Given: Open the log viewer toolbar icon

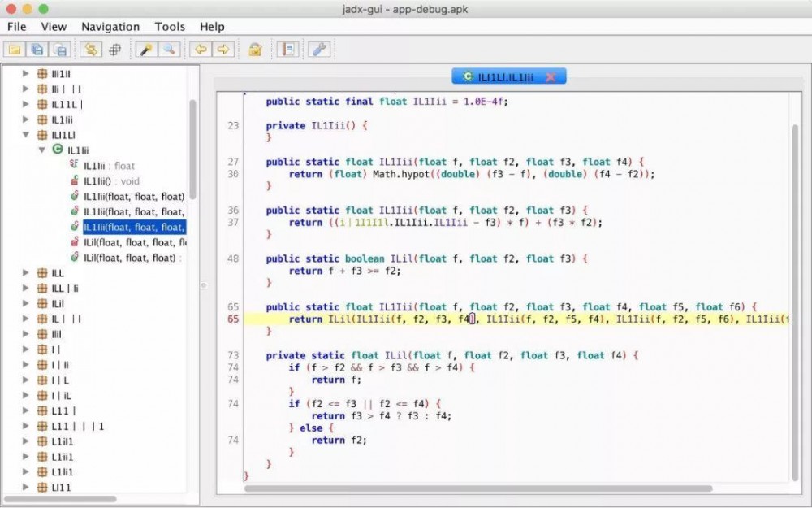Looking at the screenshot, I should pyautogui.click(x=287, y=50).
